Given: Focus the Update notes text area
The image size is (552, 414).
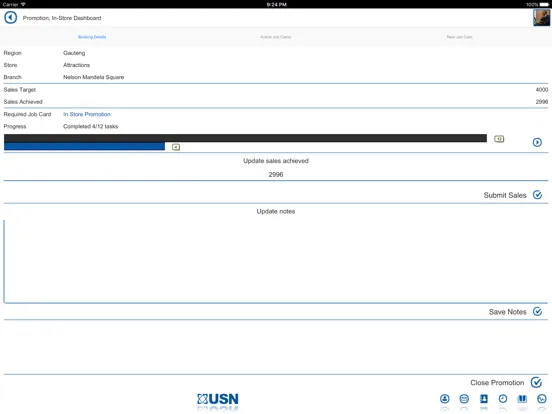Looking at the screenshot, I should 276,261.
